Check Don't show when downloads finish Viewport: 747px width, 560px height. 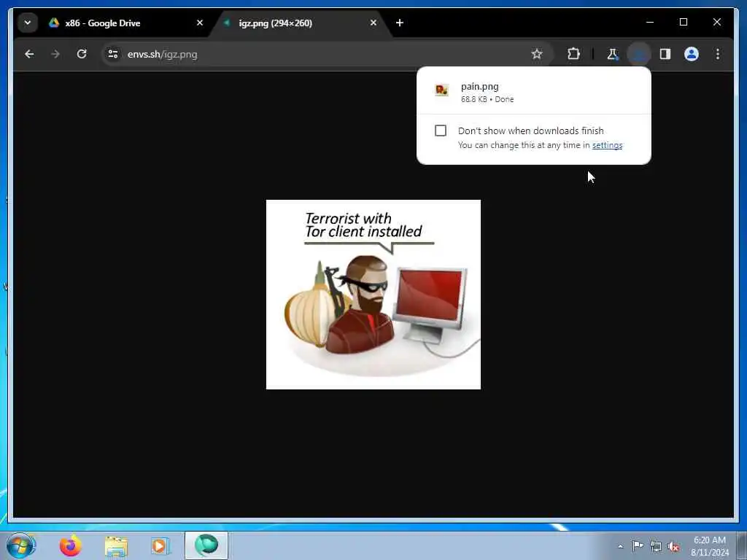click(x=441, y=131)
